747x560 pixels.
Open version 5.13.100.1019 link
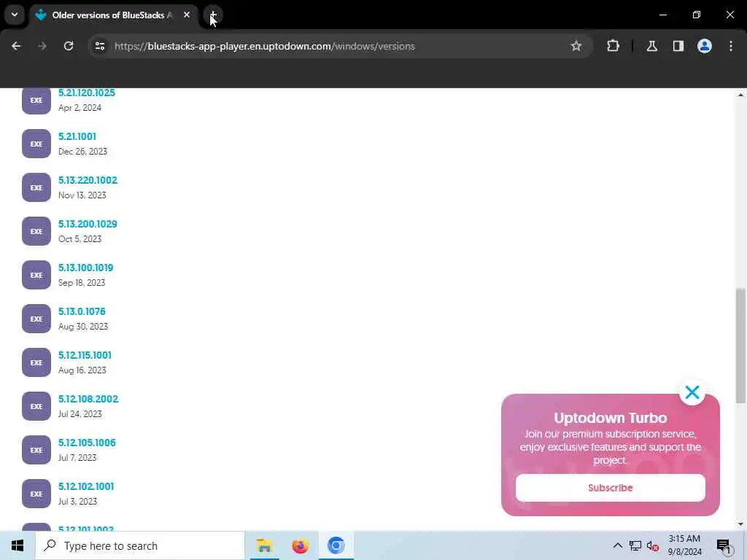tap(86, 268)
